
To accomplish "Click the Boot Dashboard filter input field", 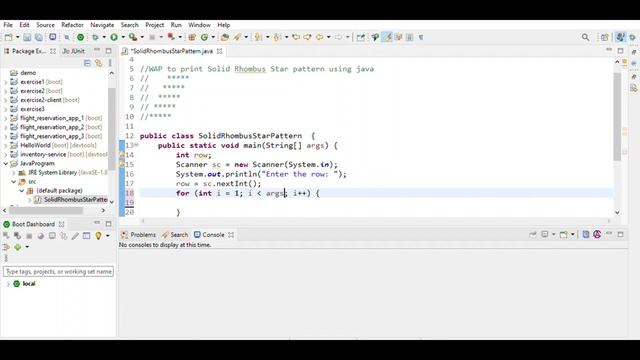I will pyautogui.click(x=58, y=271).
